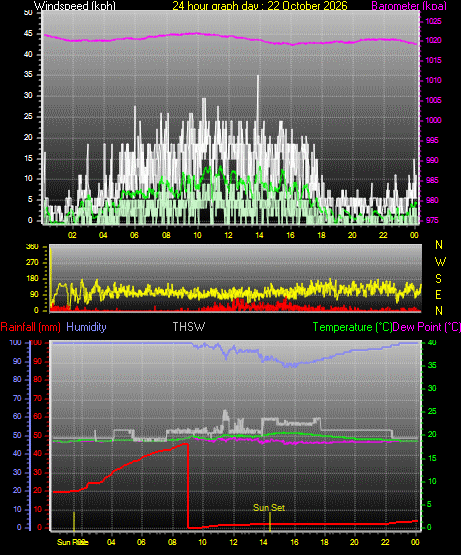
Task: Click the S compass direction label
Action: (438, 279)
